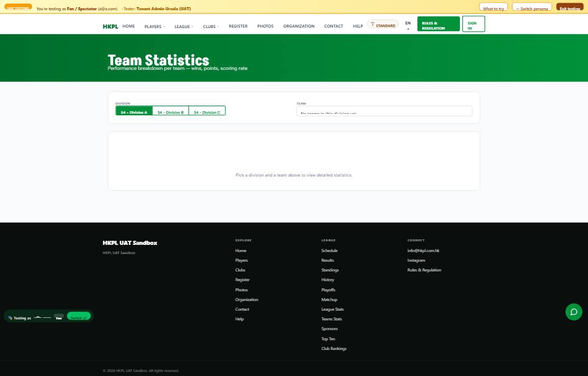Open footer Help link
588x376 pixels.
tap(239, 319)
